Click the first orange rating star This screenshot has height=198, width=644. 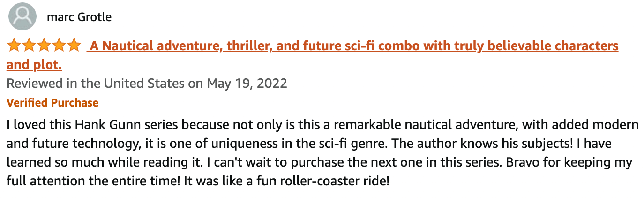[14, 46]
